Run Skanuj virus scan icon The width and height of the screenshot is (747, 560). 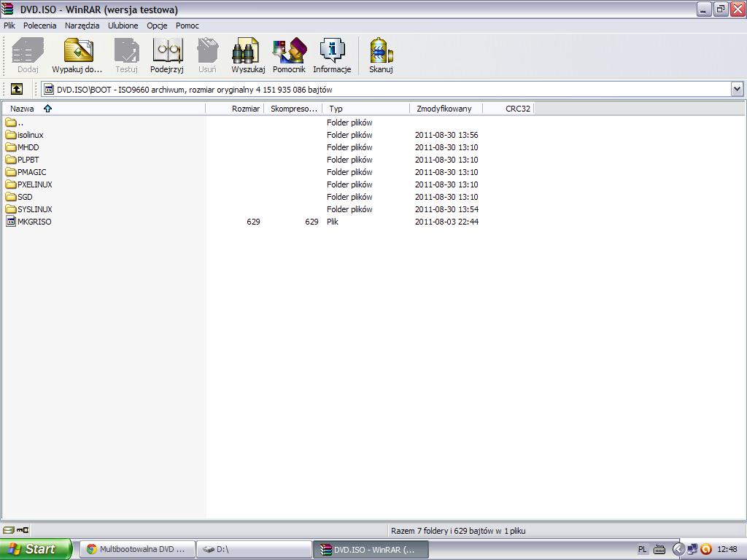tap(381, 50)
